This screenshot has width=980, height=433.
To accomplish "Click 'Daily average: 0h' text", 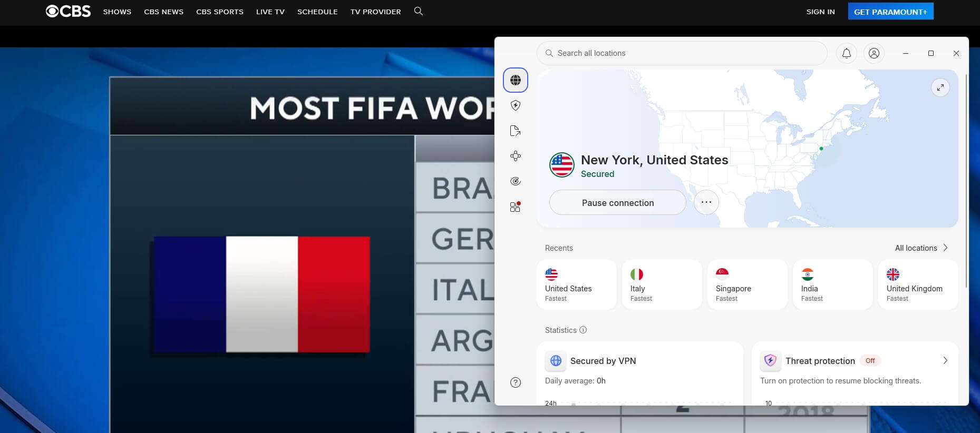I will coord(575,381).
